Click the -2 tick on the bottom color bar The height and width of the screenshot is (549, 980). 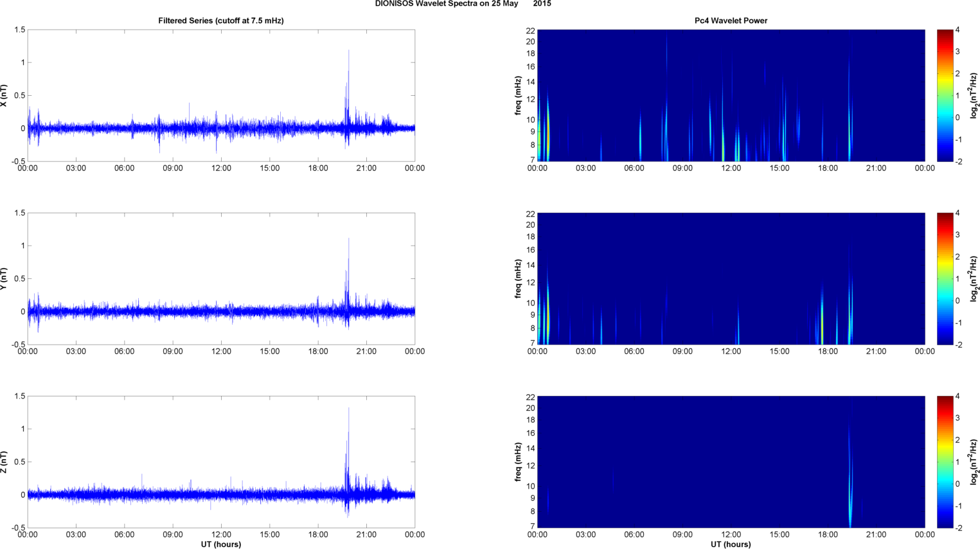tap(958, 528)
